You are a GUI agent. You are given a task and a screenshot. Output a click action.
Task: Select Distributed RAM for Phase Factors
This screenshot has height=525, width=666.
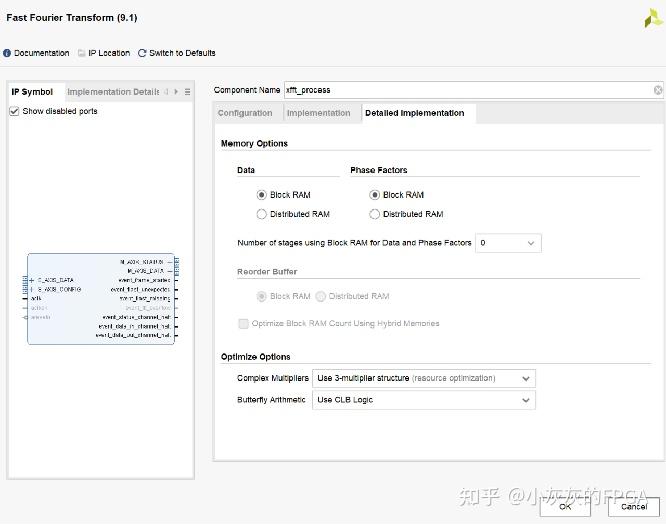pyautogui.click(x=375, y=214)
